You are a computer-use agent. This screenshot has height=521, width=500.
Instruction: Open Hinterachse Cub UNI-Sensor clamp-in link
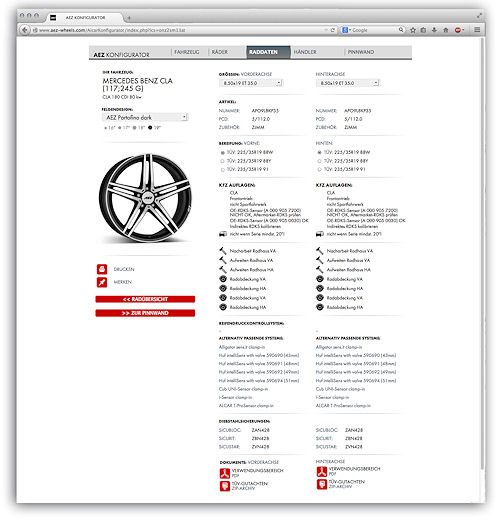(x=340, y=389)
